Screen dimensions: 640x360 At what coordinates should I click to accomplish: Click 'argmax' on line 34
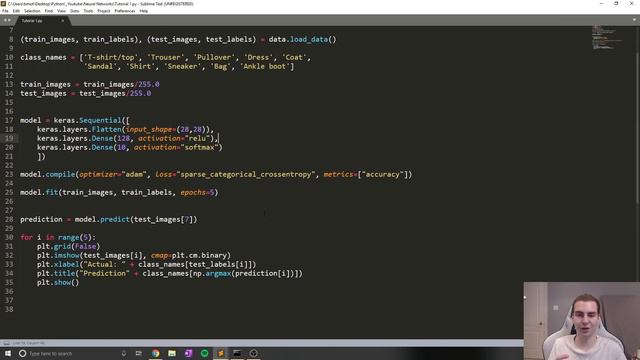[218, 273]
